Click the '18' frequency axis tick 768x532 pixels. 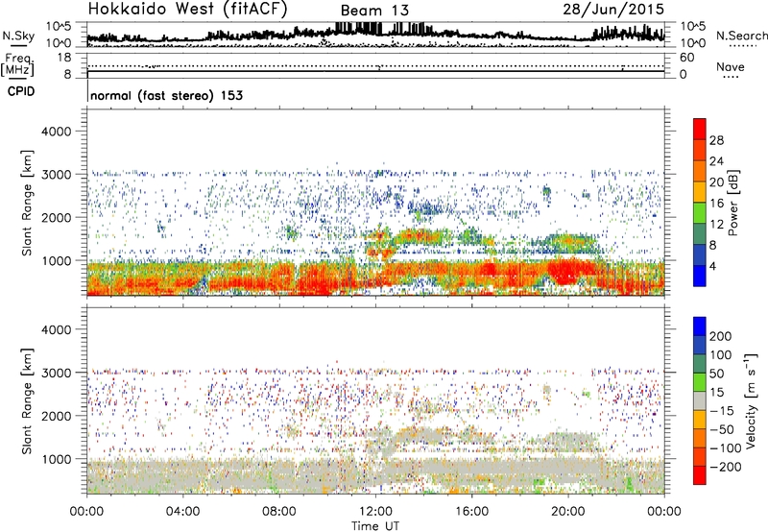[x=64, y=58]
